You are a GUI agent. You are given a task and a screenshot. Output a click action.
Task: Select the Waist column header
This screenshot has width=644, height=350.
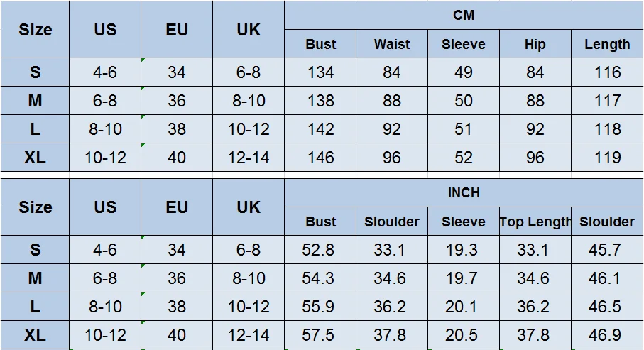(x=392, y=44)
